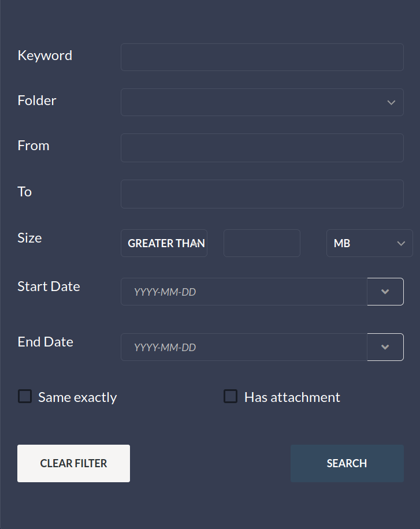The height and width of the screenshot is (529, 420).
Task: Click the End Date calendar chevron
Action: 385,347
